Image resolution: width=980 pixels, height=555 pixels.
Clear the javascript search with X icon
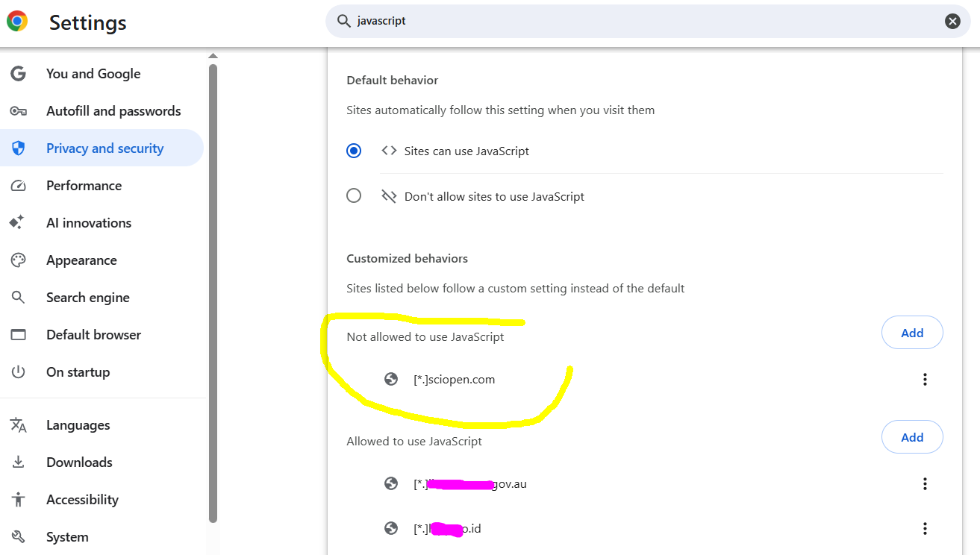tap(952, 22)
